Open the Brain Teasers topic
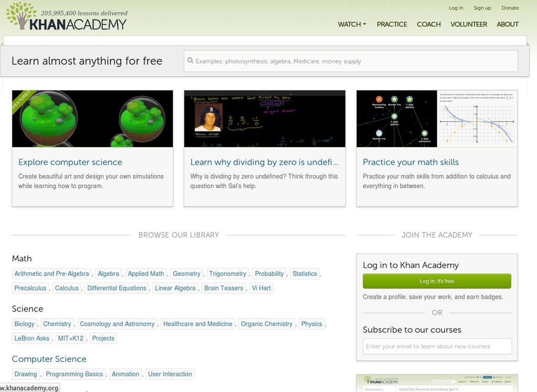This screenshot has height=392, width=537. (x=223, y=288)
